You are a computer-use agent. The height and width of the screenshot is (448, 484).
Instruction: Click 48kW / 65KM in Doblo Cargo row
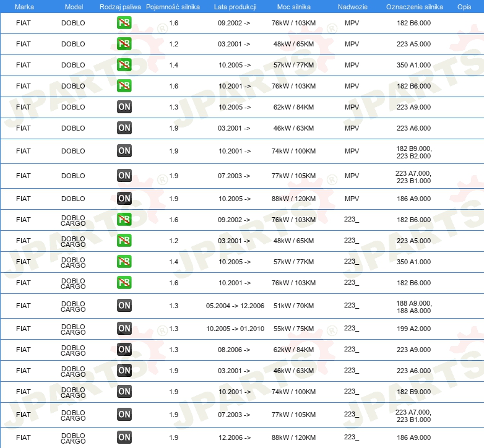tap(293, 241)
